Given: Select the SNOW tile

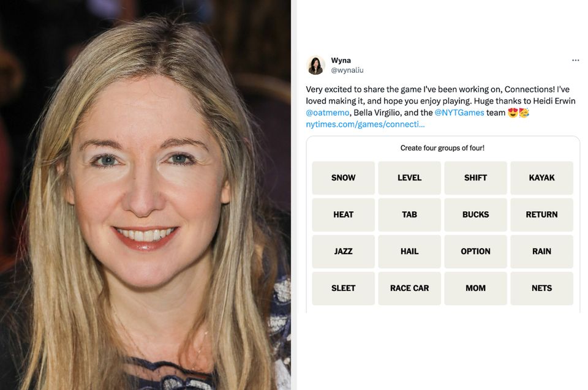Looking at the screenshot, I should tap(343, 178).
